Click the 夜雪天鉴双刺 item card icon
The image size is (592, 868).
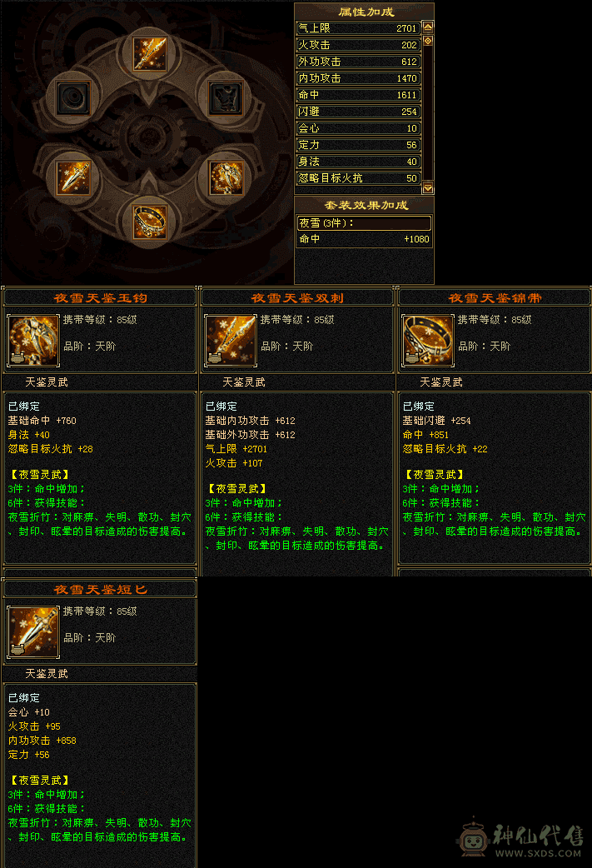point(231,341)
